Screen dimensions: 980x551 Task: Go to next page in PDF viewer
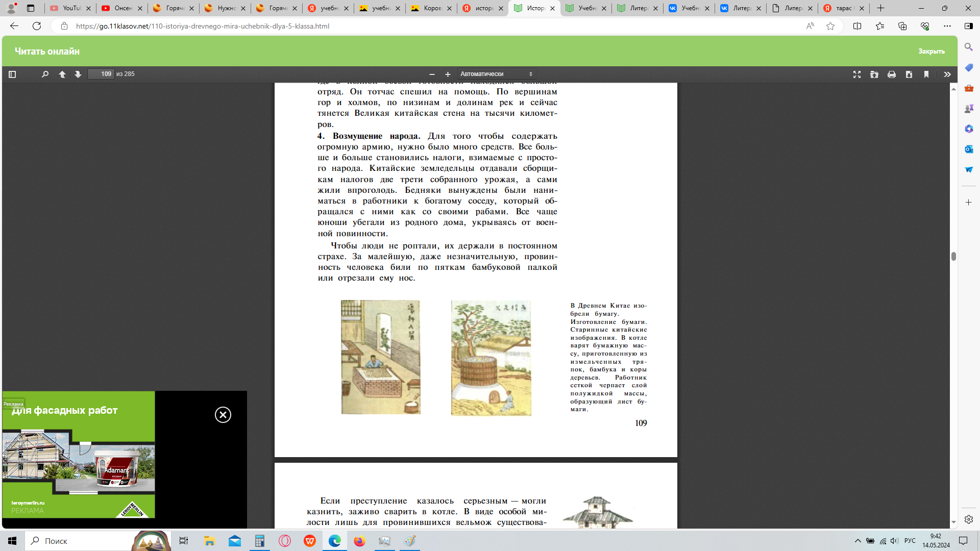78,74
